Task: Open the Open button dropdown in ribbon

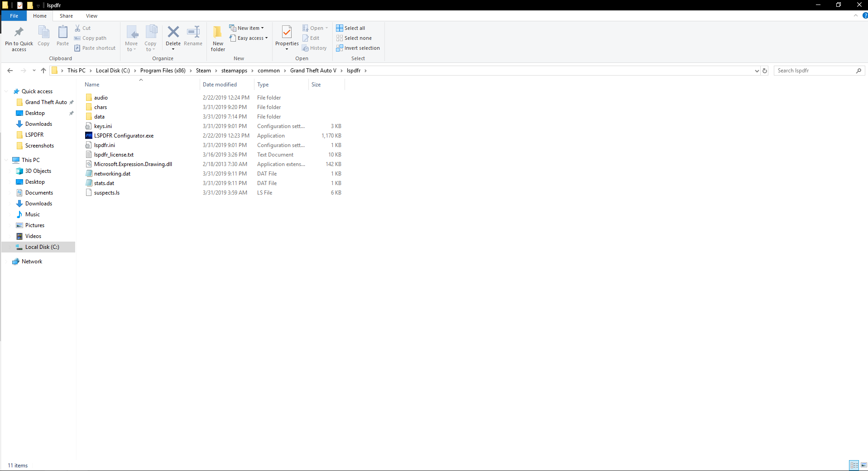Action: click(x=326, y=28)
